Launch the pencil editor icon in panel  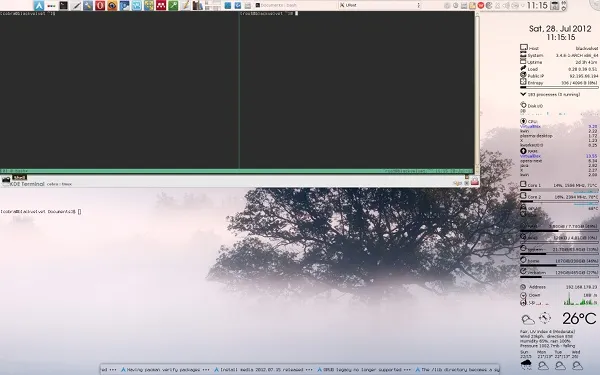pyautogui.click(x=185, y=5)
